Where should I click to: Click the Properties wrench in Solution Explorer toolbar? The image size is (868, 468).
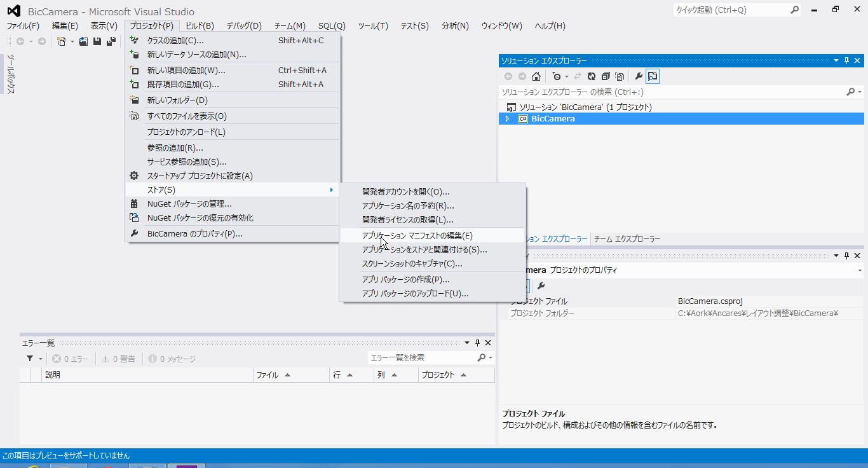point(639,76)
